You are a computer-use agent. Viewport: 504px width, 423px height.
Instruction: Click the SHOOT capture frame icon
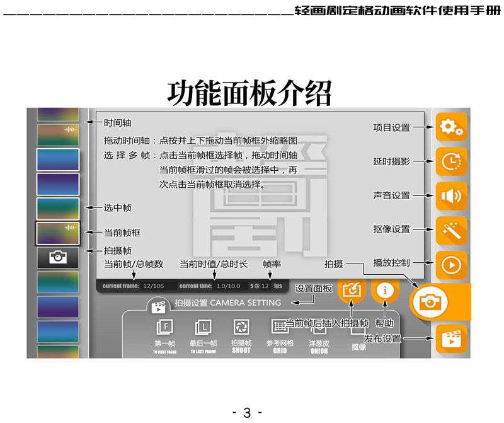tap(241, 328)
